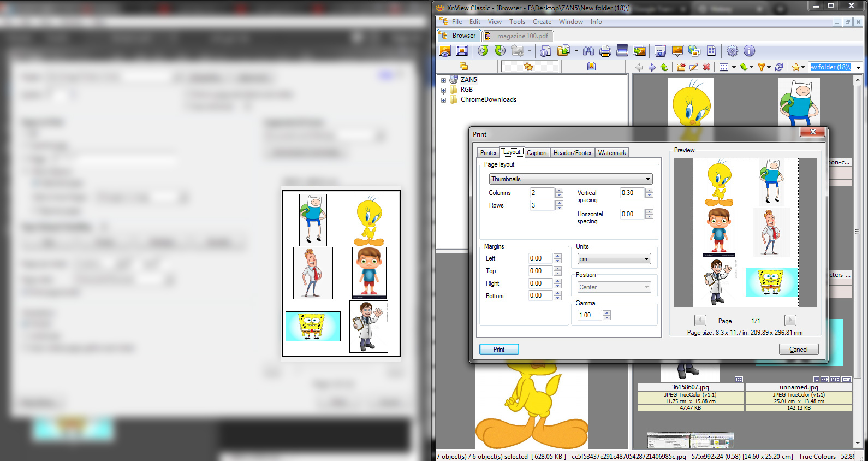Open the Units dropdown set to cm
The height and width of the screenshot is (461, 868).
[x=614, y=259]
